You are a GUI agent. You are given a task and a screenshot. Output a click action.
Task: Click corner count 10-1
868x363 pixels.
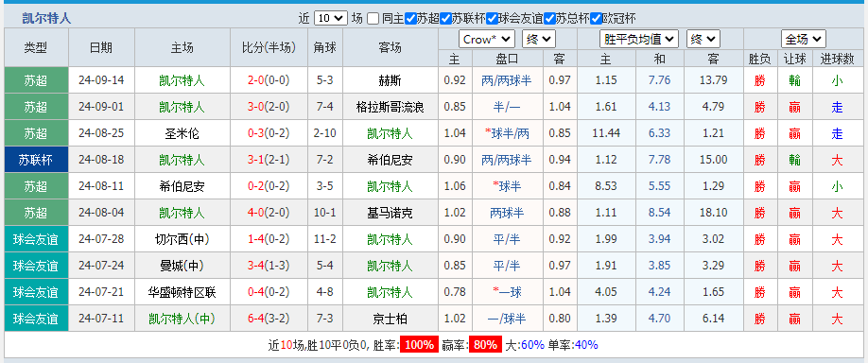pyautogui.click(x=325, y=213)
